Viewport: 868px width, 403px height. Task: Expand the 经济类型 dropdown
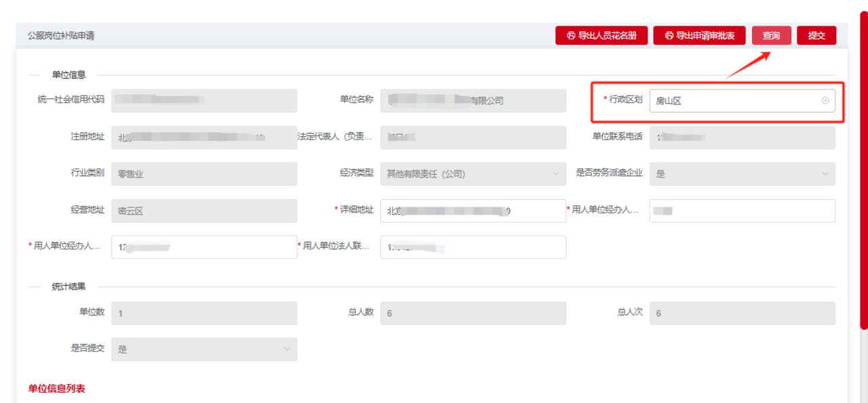(x=556, y=174)
